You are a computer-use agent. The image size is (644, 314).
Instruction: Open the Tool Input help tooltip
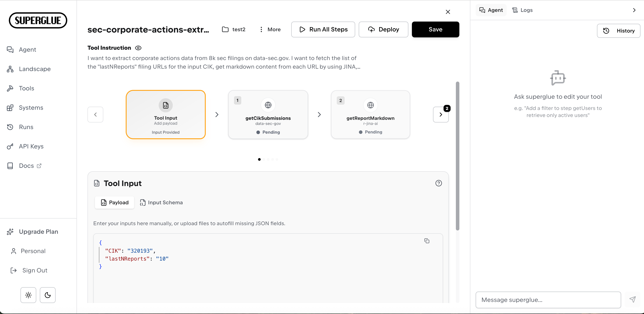click(439, 183)
